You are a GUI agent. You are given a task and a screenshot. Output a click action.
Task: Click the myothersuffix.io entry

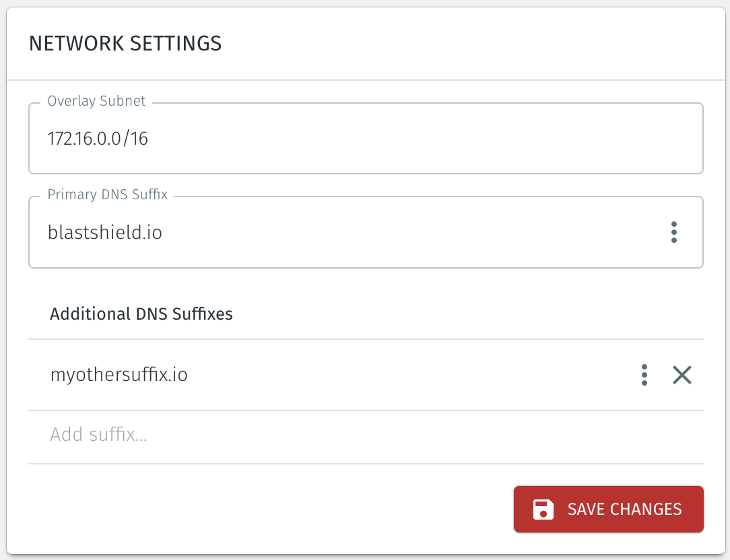[x=119, y=375]
